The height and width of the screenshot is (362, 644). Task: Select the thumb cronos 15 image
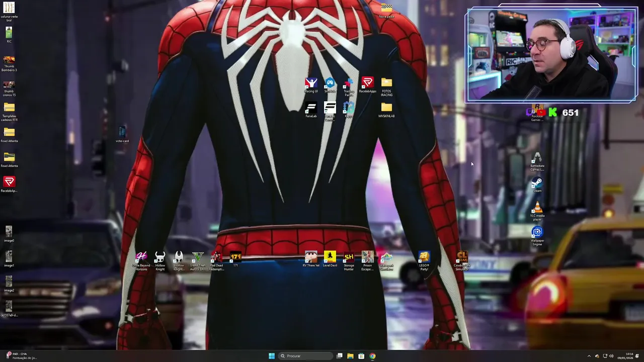pyautogui.click(x=9, y=87)
